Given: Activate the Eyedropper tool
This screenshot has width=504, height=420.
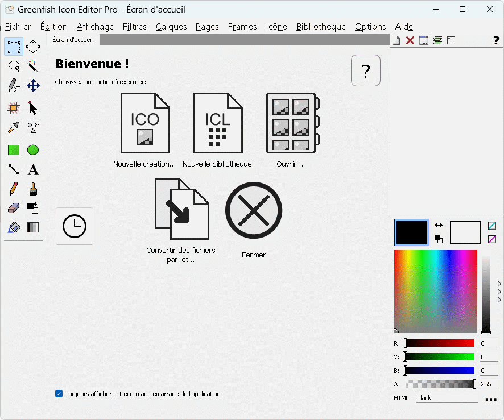Looking at the screenshot, I should 14,127.
